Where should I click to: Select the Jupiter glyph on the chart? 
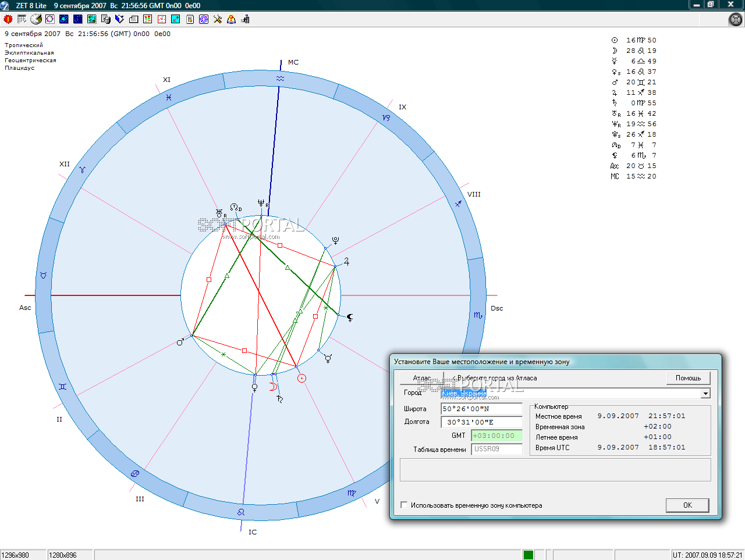click(346, 262)
